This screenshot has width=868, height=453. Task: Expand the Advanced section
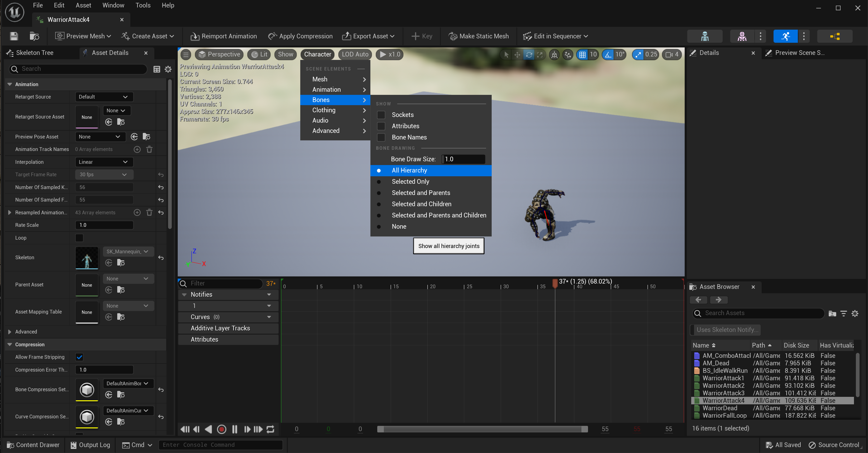coord(9,332)
